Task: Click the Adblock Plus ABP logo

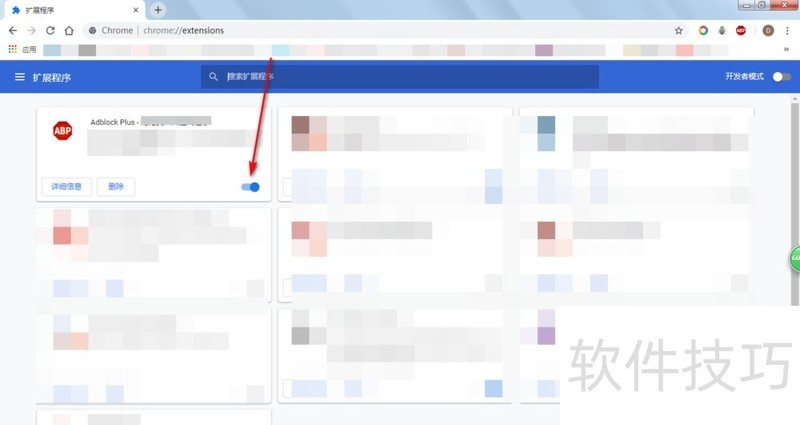Action: tap(63, 131)
